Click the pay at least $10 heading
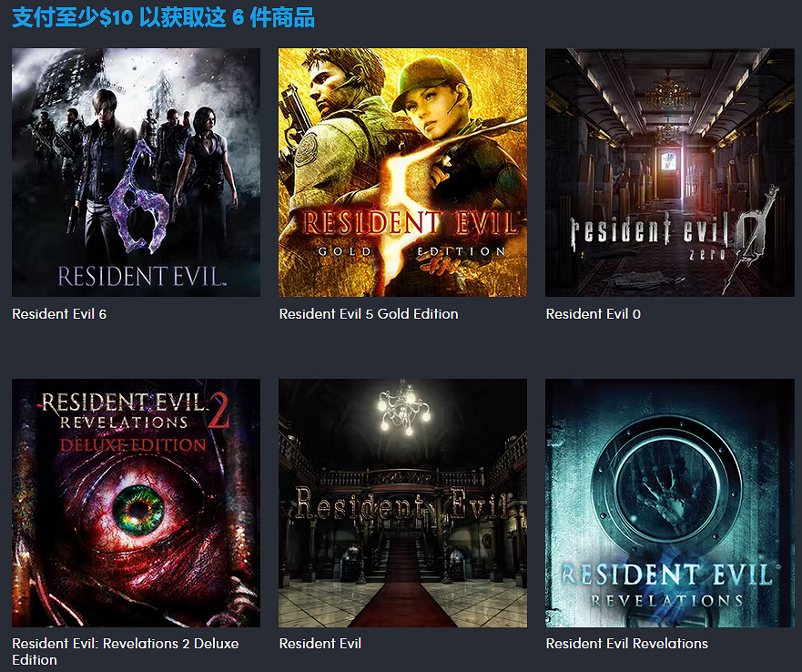The height and width of the screenshot is (672, 802). click(163, 17)
